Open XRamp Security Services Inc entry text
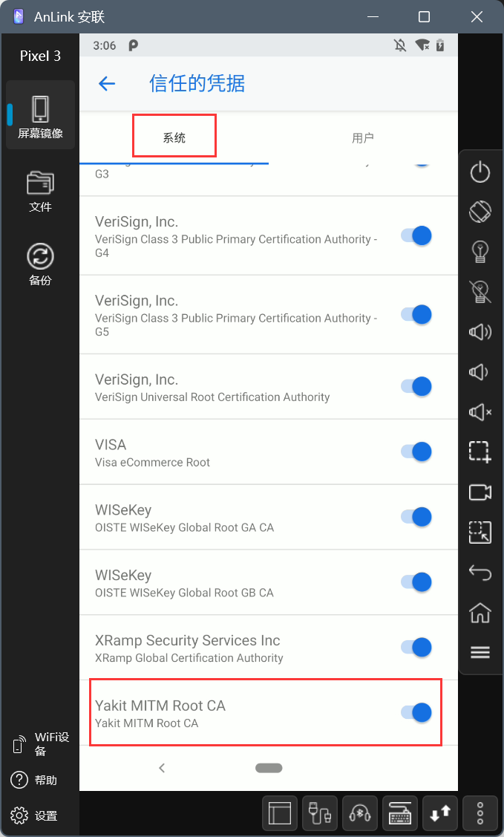504x837 pixels. (189, 648)
